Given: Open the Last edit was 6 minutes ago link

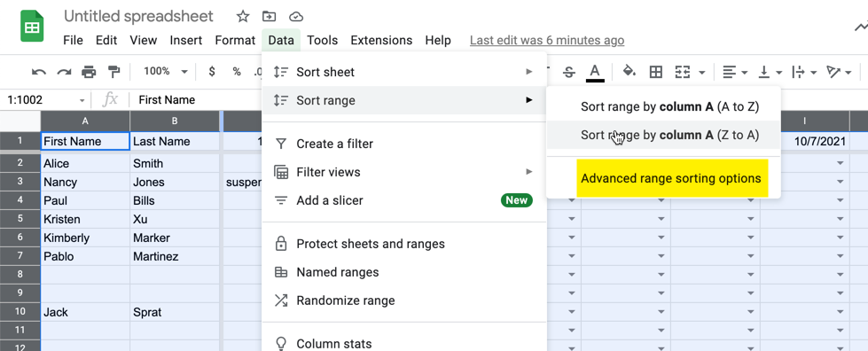Looking at the screenshot, I should point(547,41).
